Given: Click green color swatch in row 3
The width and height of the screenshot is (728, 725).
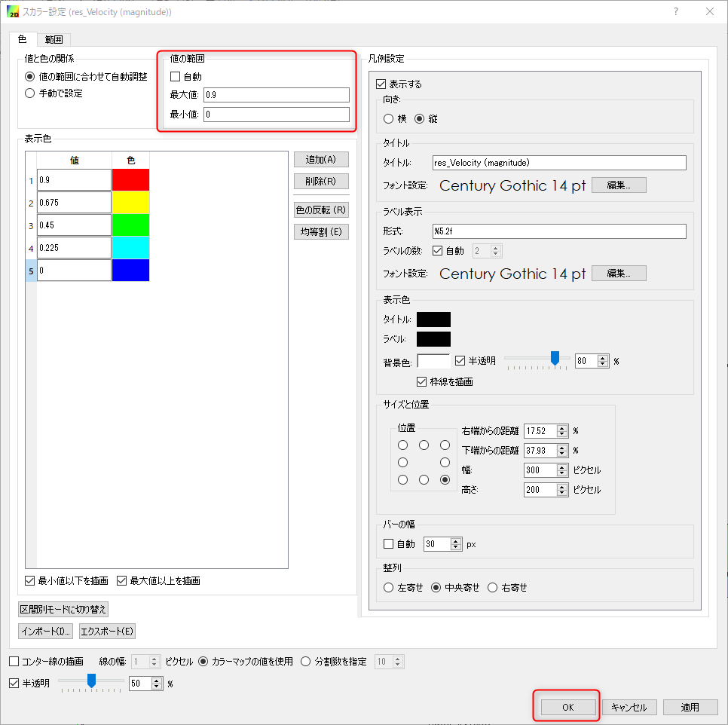Looking at the screenshot, I should tap(130, 225).
